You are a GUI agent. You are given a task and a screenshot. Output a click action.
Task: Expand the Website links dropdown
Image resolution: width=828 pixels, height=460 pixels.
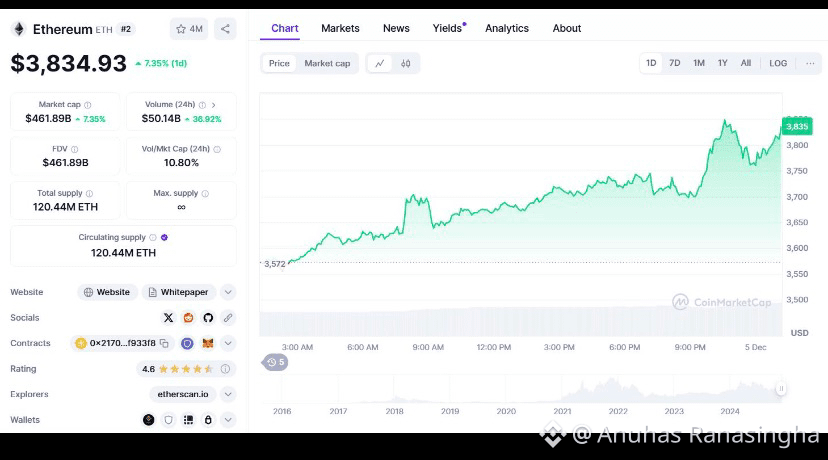(x=228, y=292)
